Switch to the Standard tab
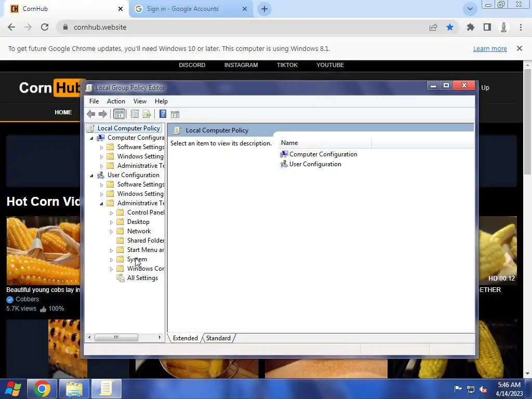 (218, 338)
